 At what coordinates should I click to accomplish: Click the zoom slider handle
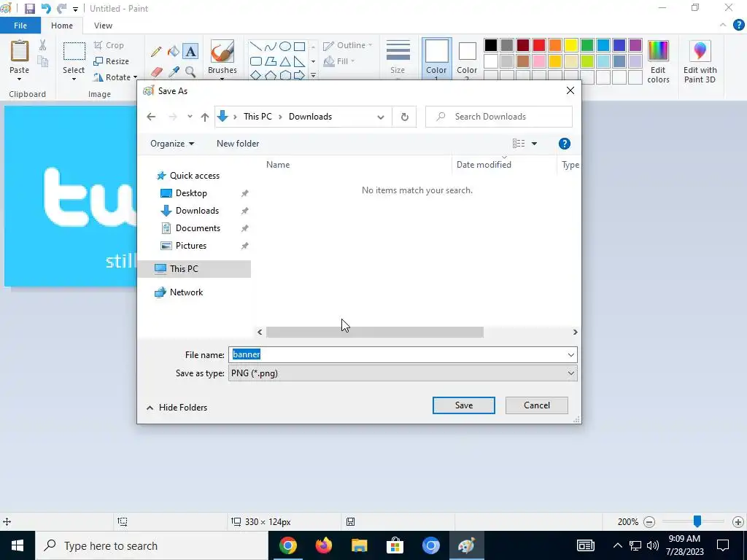click(697, 521)
